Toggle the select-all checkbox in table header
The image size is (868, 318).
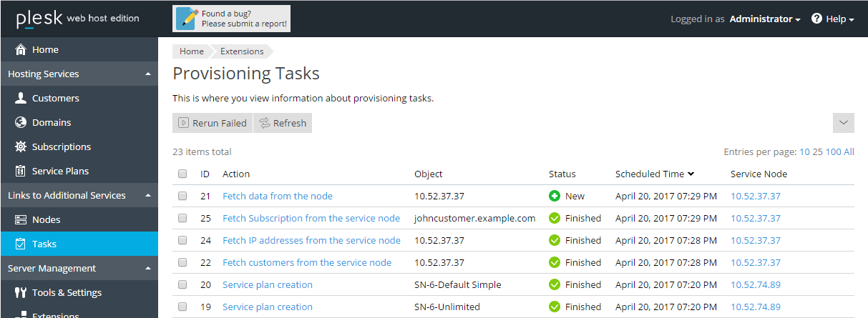click(x=182, y=174)
